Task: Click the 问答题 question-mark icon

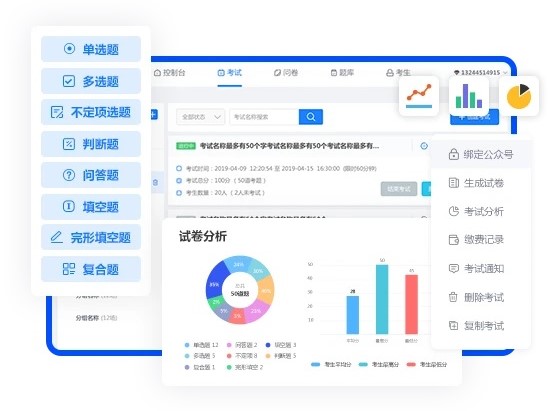Action: click(68, 175)
